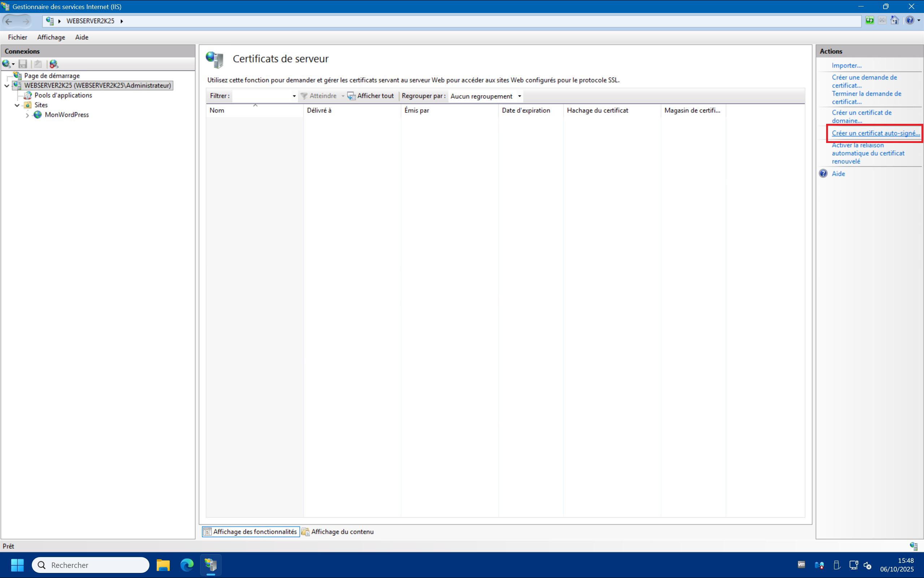Click the Importer action link

(x=846, y=65)
